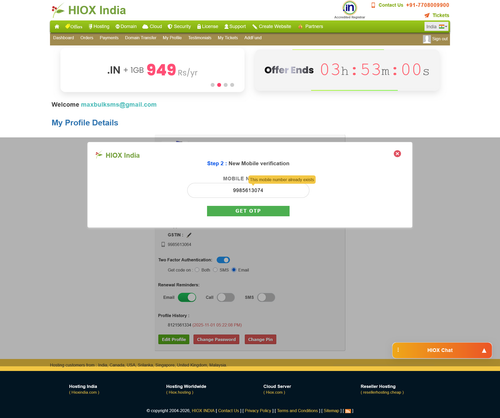Click the mobile phone icon beside 9985613064
The height and width of the screenshot is (418, 500).
[x=163, y=245]
